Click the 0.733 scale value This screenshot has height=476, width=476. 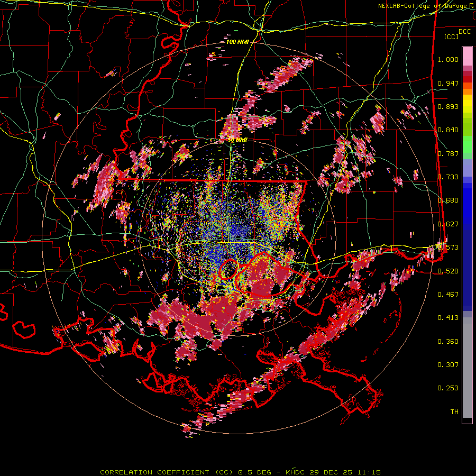click(448, 177)
